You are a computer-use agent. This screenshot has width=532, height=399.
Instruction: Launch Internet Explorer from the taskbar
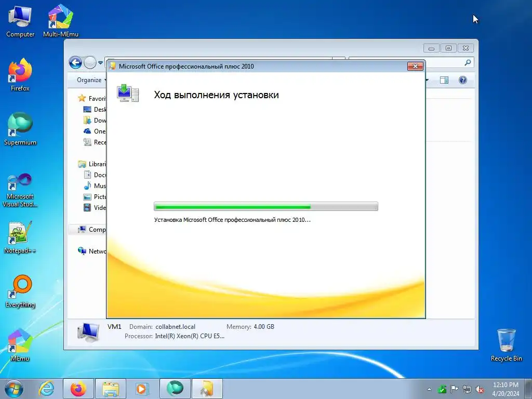click(x=46, y=389)
